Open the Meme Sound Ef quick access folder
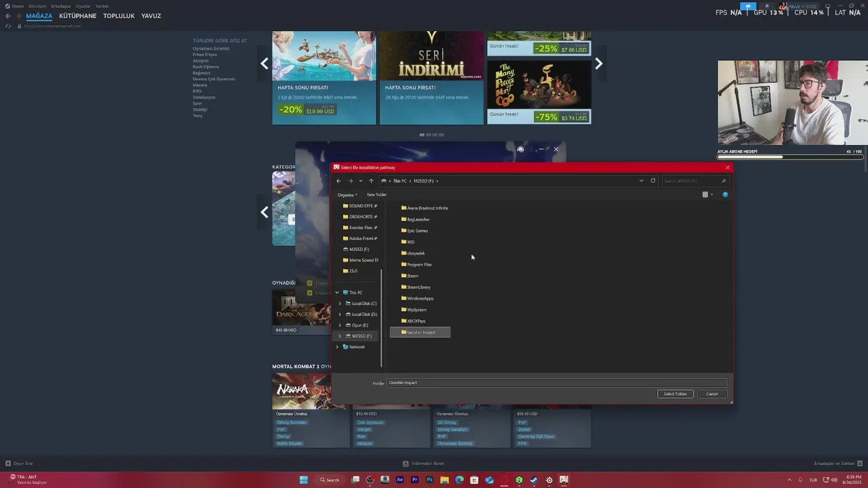Screen dimensions: 868x488 click(360, 260)
